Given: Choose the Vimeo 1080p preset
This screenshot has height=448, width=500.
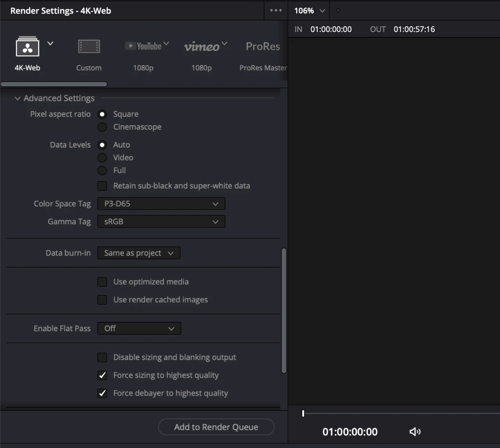Looking at the screenshot, I should [x=202, y=47].
